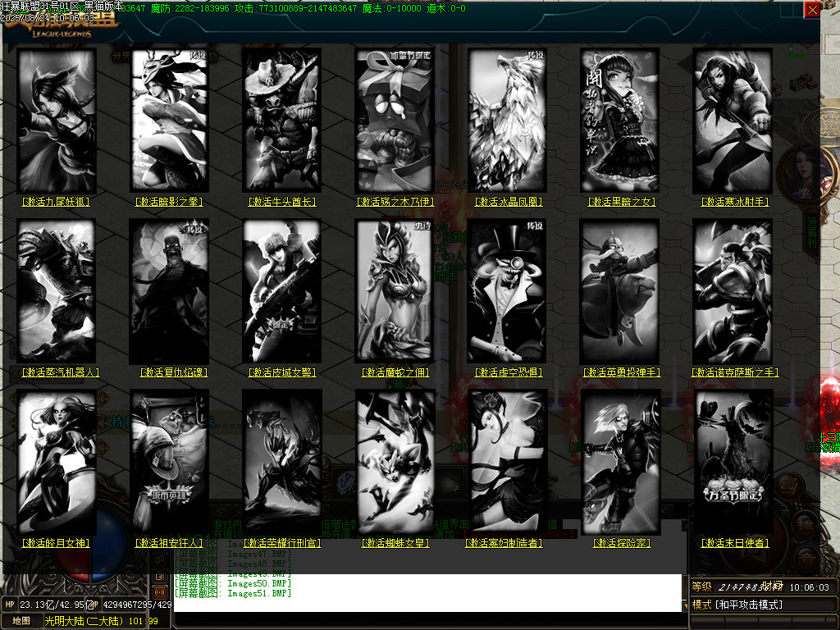Click the 激活寒冰射手 link
The width and height of the screenshot is (840, 630).
pyautogui.click(x=735, y=202)
